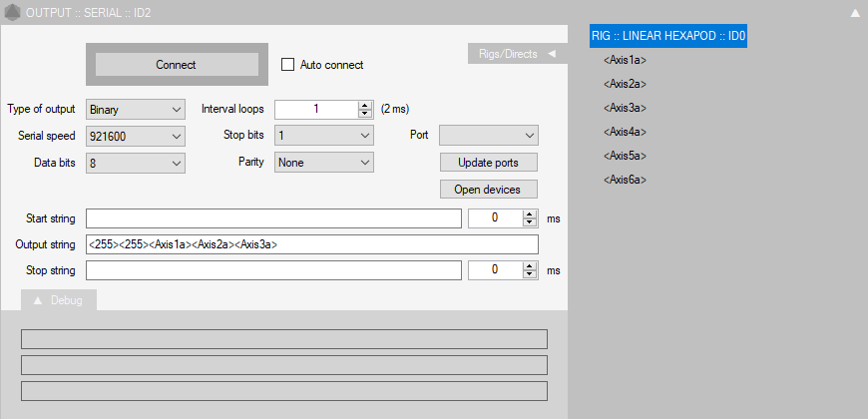Click the hexagon icon in the title bar
Image resolution: width=868 pixels, height=419 pixels.
click(12, 13)
